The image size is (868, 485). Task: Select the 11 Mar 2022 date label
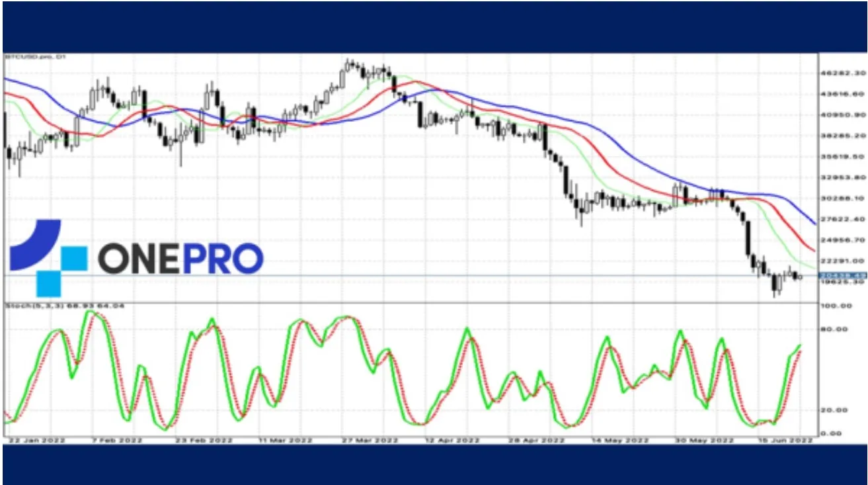285,440
